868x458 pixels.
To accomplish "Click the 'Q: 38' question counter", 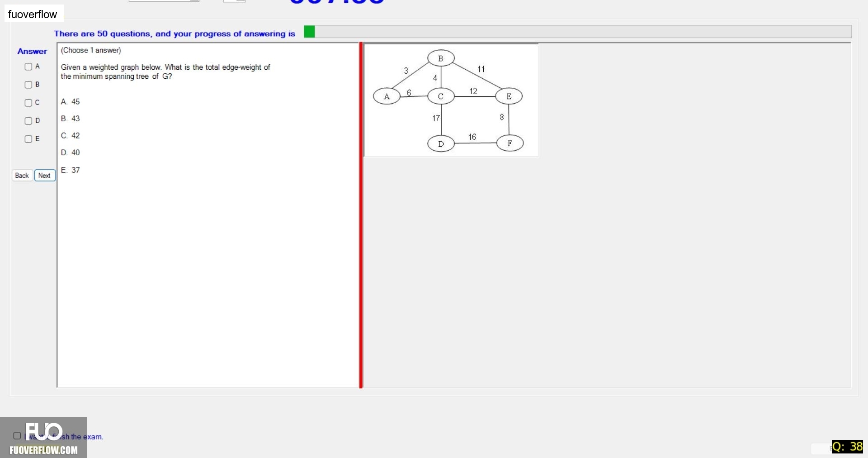I will [x=847, y=447].
